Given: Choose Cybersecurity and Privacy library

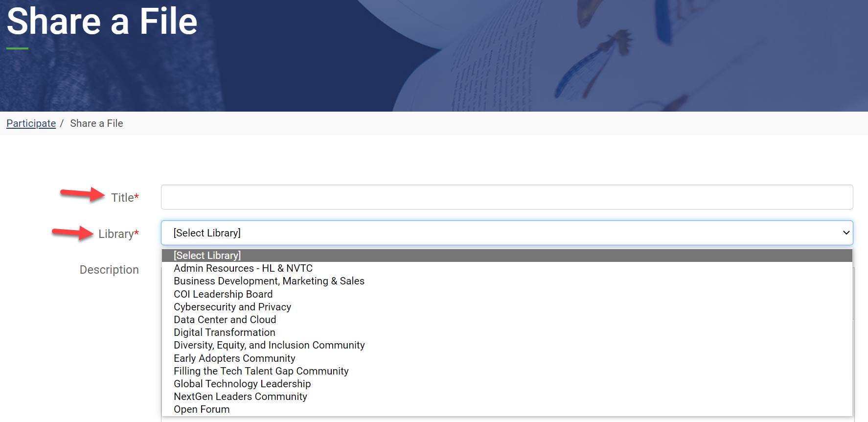Looking at the screenshot, I should [x=507, y=307].
